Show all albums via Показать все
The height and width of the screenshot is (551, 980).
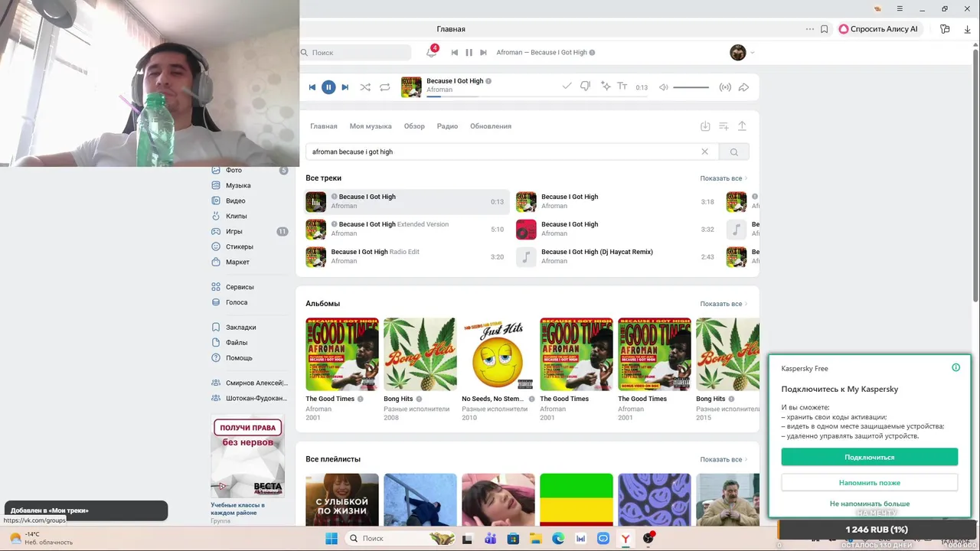click(724, 304)
